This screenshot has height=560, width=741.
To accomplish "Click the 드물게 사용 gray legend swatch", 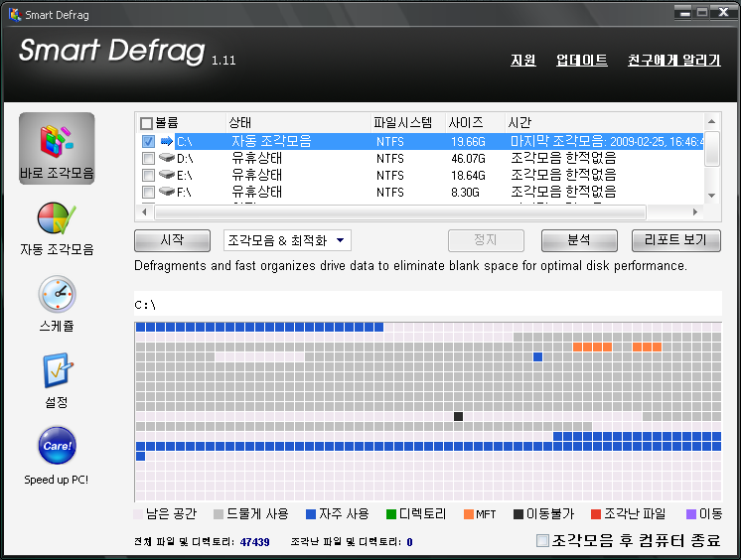I will (218, 514).
